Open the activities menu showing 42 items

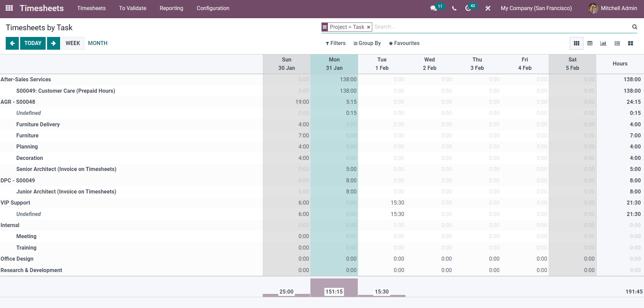468,8
